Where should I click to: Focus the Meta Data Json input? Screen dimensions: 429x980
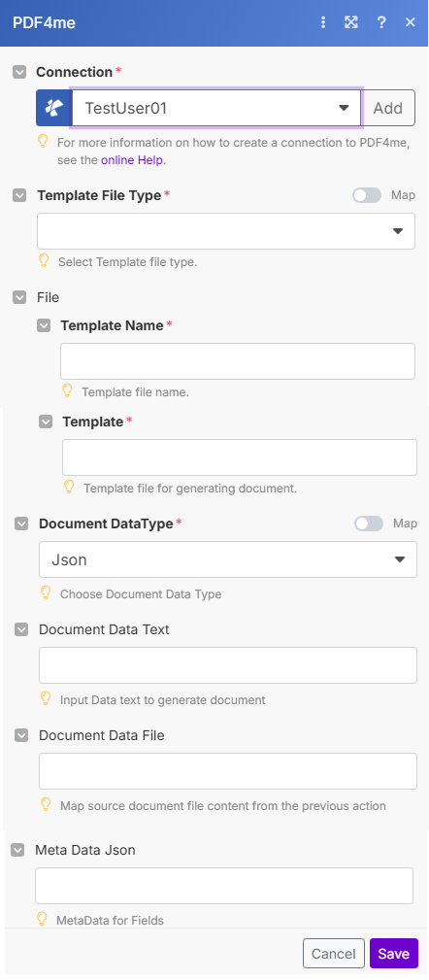coord(224,886)
